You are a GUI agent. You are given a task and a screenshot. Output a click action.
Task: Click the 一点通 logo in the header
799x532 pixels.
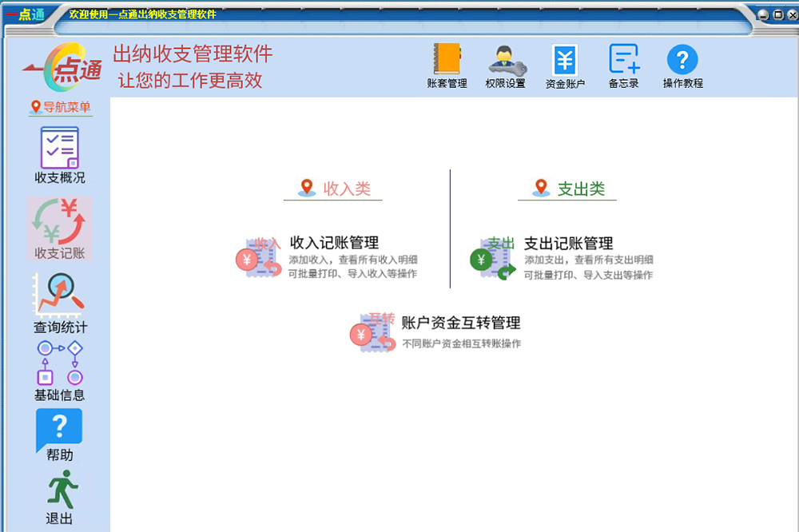pos(63,67)
